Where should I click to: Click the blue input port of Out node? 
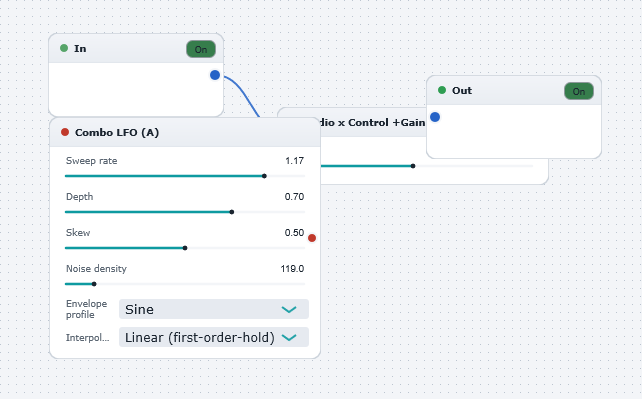click(x=435, y=117)
